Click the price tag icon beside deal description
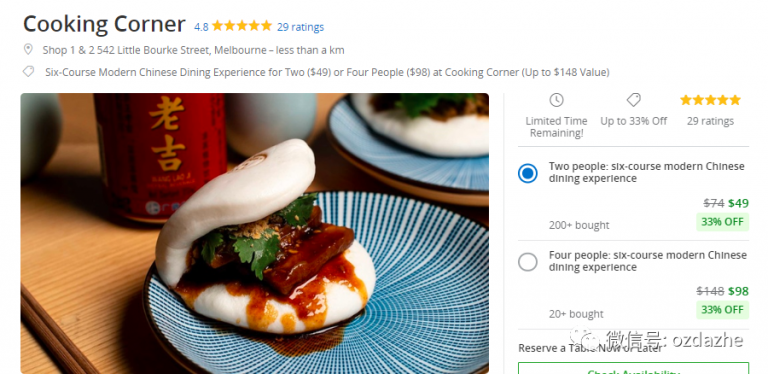Screen dimensions: 768x374 [28, 72]
